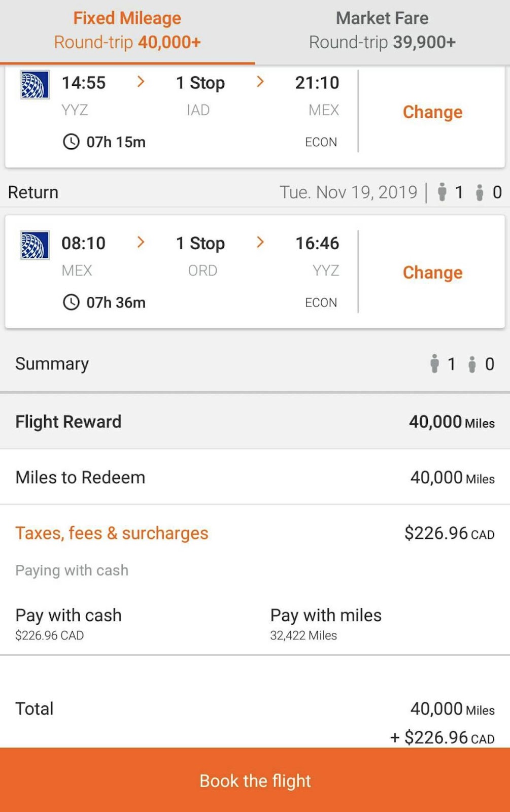
Task: Select Pay with miles option
Action: pos(326,623)
